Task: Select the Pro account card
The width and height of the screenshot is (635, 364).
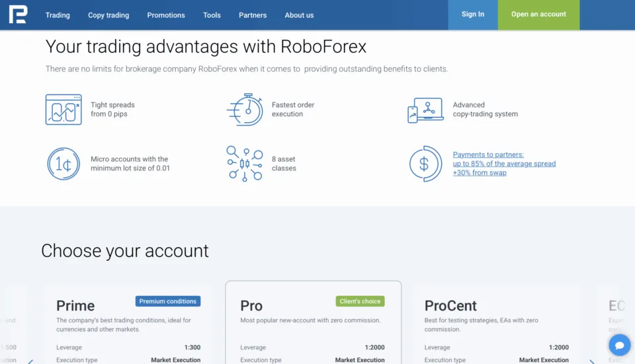Action: (313, 324)
